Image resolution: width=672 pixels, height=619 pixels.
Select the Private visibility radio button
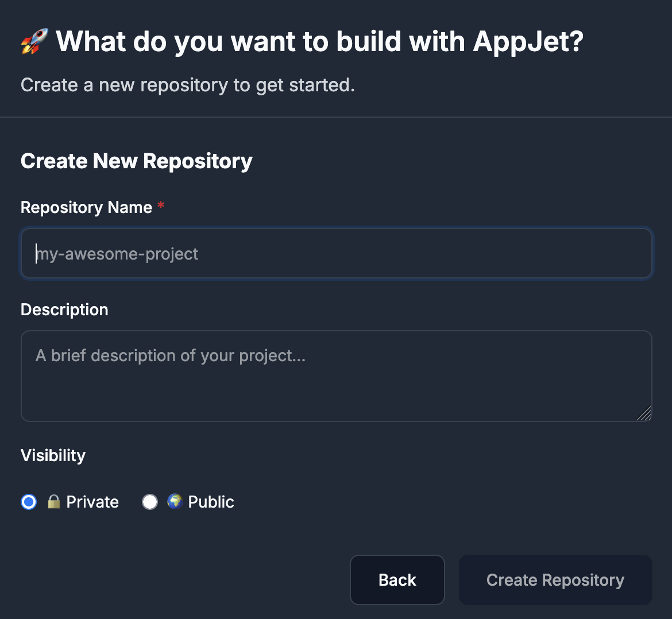tap(29, 502)
